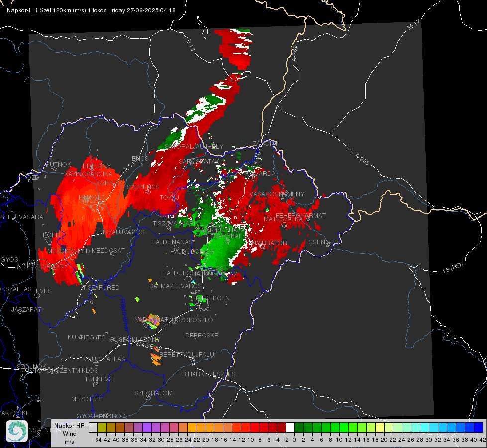
Task: Click the TISZAFÜRED label
Action: (x=101, y=288)
